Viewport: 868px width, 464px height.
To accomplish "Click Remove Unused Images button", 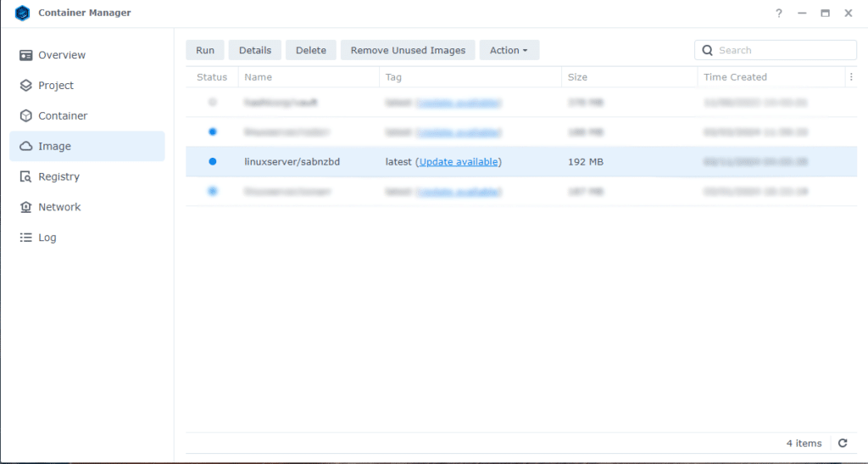I will click(408, 50).
